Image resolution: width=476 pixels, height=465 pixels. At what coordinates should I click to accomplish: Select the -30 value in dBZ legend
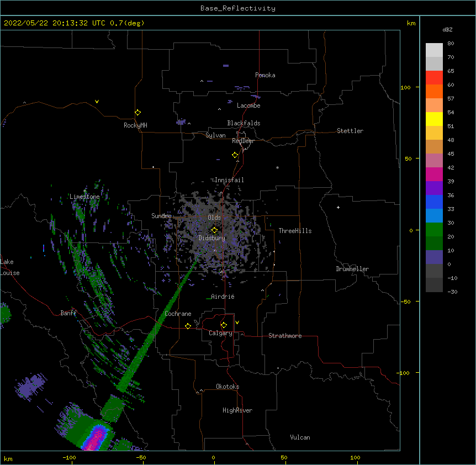[452, 292]
